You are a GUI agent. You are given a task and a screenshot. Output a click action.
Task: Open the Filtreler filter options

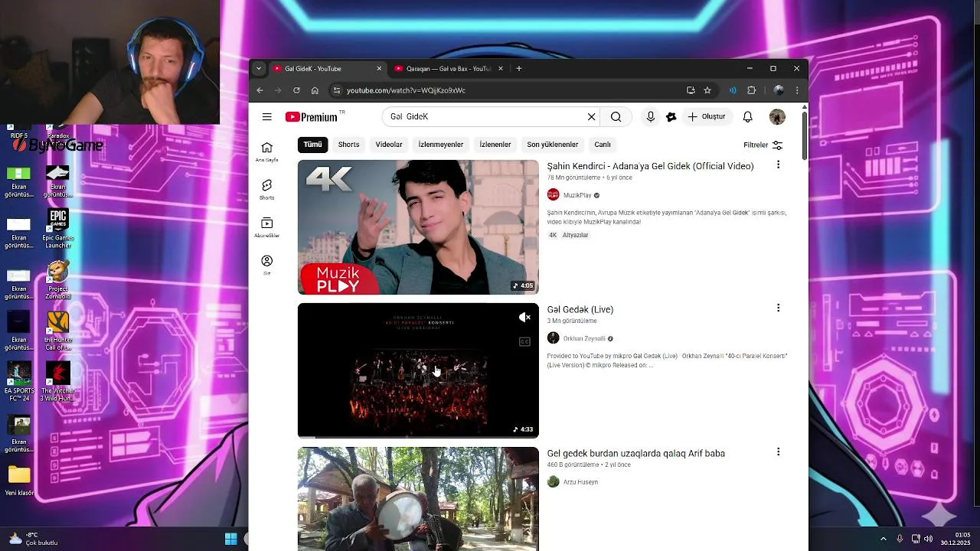click(763, 145)
